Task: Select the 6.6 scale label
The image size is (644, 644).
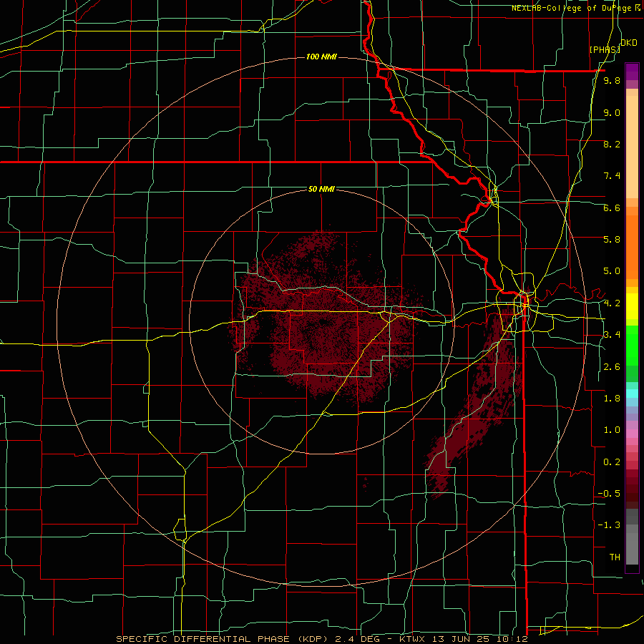Action: [x=612, y=208]
